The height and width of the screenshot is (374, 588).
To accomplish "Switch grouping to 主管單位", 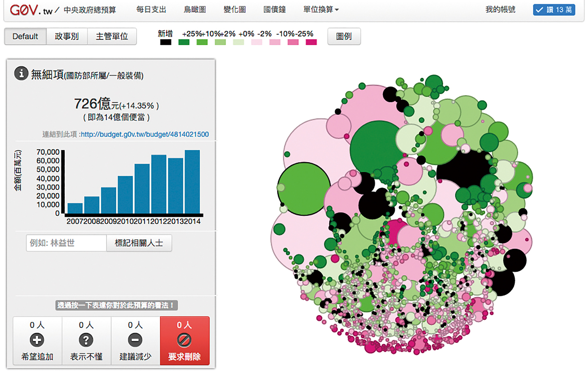I will 112,36.
